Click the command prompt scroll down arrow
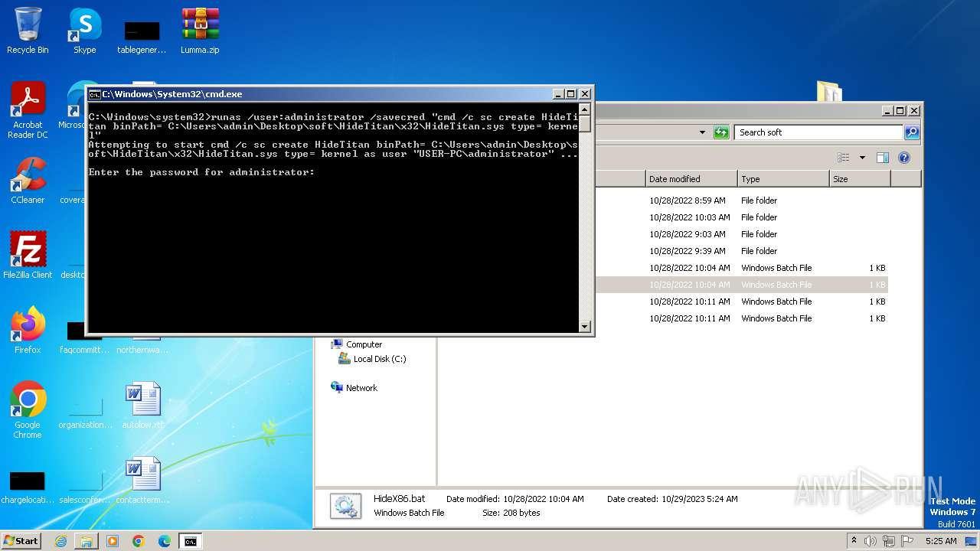Image resolution: width=980 pixels, height=551 pixels. point(585,327)
